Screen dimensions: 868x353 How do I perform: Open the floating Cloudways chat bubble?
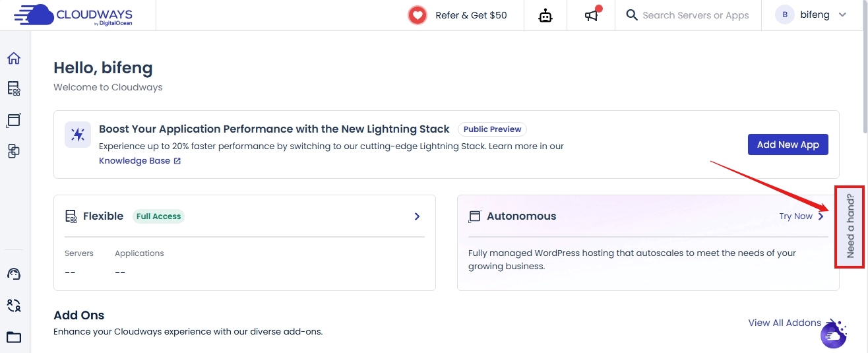(833, 335)
